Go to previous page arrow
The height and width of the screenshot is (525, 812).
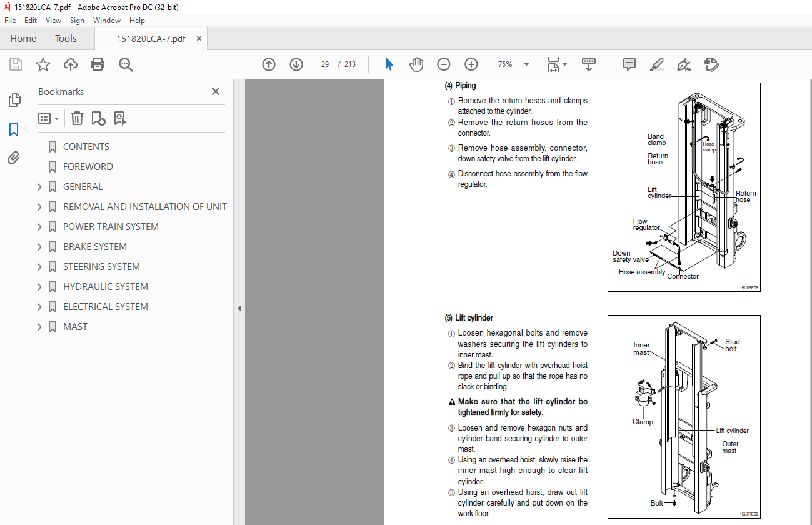coord(269,64)
